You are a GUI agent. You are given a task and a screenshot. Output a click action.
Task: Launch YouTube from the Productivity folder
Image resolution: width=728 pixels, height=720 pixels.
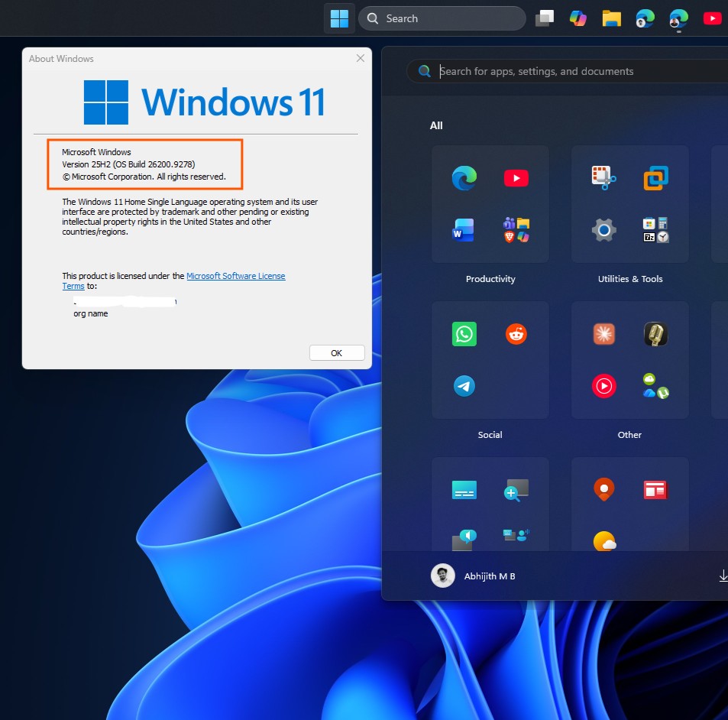click(x=516, y=178)
